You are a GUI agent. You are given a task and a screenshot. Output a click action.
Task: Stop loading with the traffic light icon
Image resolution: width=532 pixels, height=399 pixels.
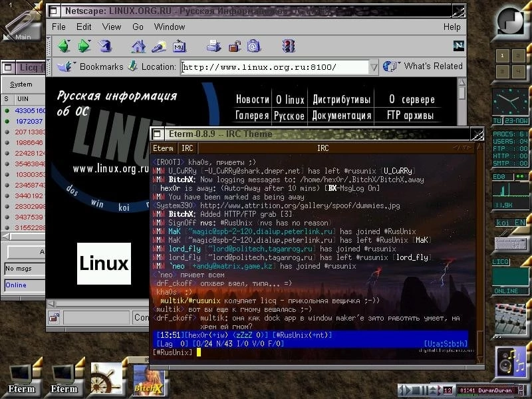click(289, 46)
